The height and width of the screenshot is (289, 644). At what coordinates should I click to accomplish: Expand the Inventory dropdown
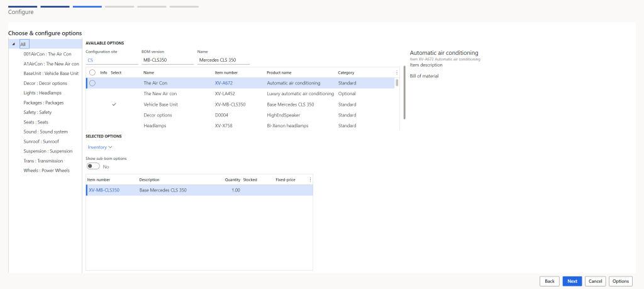tap(100, 147)
